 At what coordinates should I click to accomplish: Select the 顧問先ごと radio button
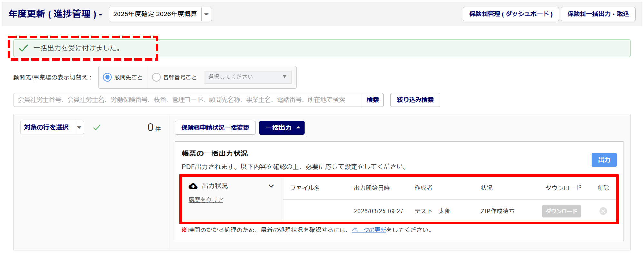tap(107, 77)
